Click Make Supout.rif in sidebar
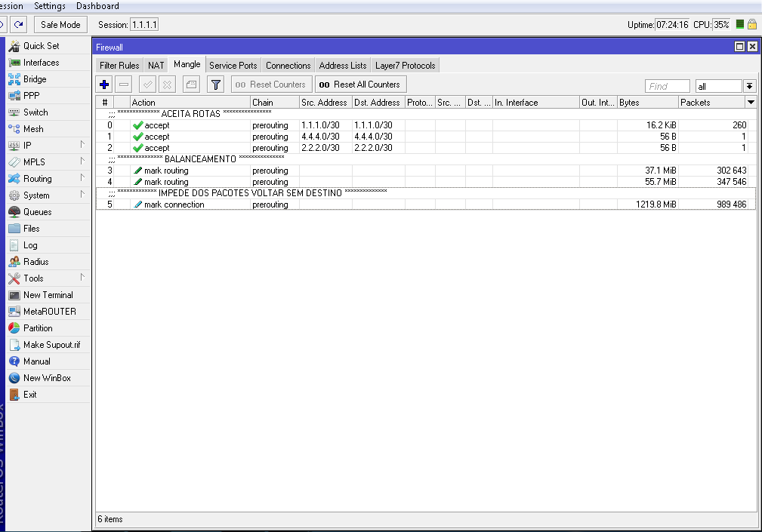The width and height of the screenshot is (762, 532). click(48, 345)
